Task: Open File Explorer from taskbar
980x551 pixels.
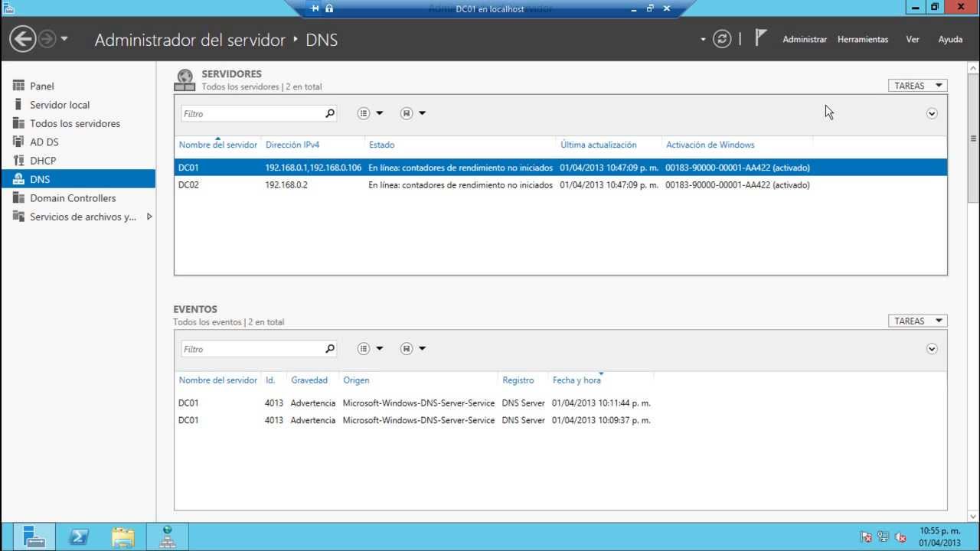Action: point(122,537)
